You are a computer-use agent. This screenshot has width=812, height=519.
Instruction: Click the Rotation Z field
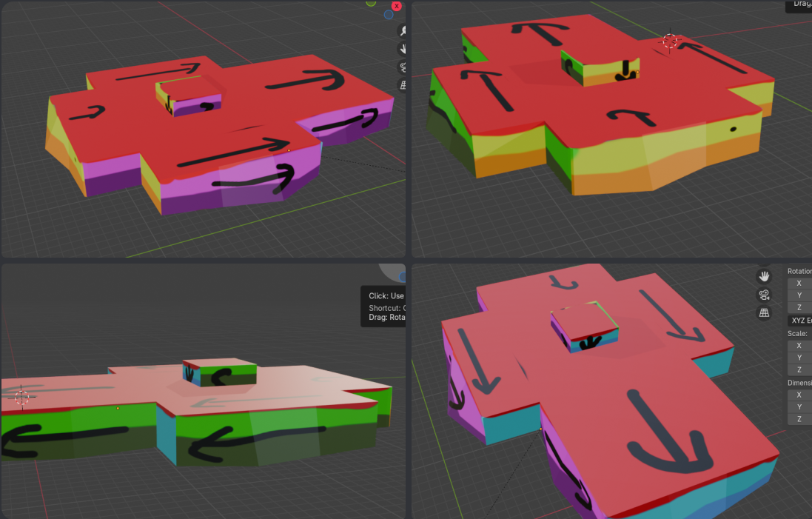click(x=799, y=307)
